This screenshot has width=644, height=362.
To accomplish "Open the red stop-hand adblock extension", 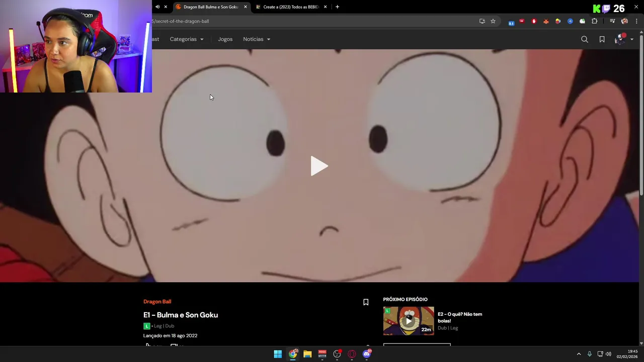I will tap(534, 21).
